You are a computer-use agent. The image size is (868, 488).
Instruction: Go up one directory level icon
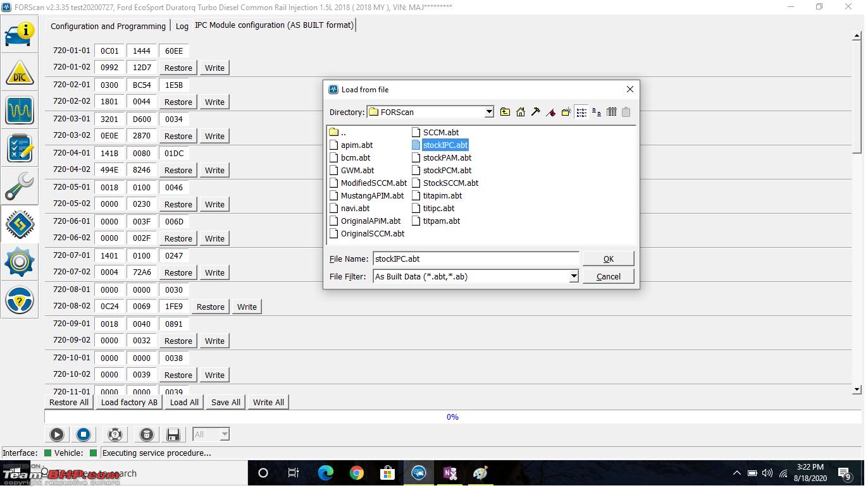[x=505, y=112]
